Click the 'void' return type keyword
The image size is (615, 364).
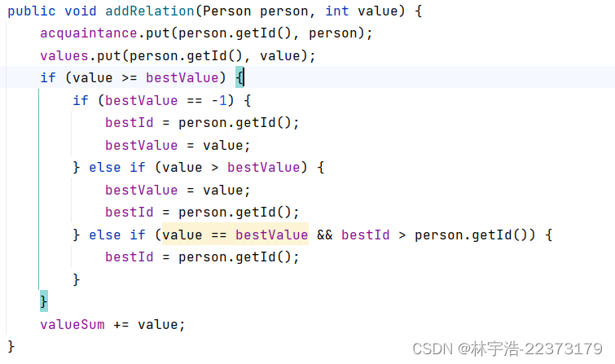pyautogui.click(x=81, y=11)
